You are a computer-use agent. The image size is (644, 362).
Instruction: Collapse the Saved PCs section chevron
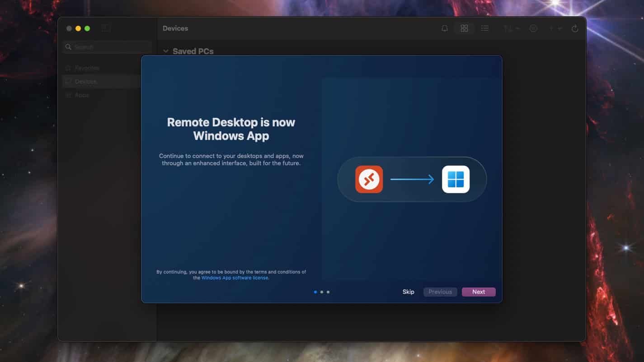click(x=166, y=51)
